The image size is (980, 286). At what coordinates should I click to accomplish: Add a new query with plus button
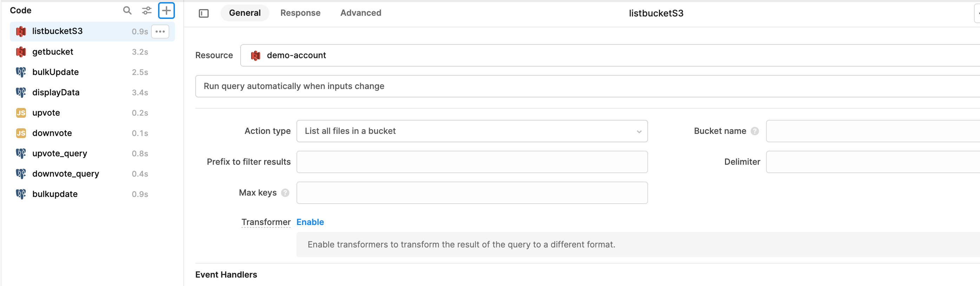166,11
